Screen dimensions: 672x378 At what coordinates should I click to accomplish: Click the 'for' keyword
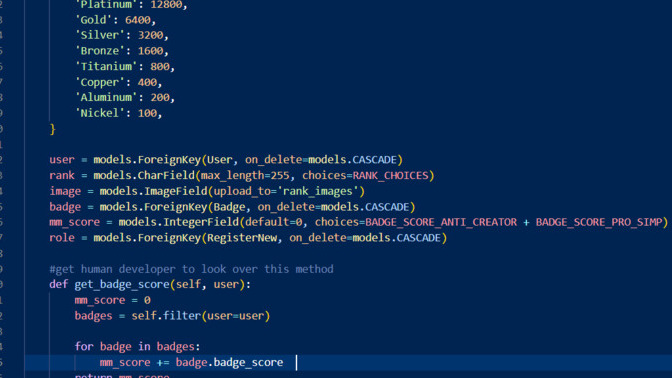tap(84, 346)
